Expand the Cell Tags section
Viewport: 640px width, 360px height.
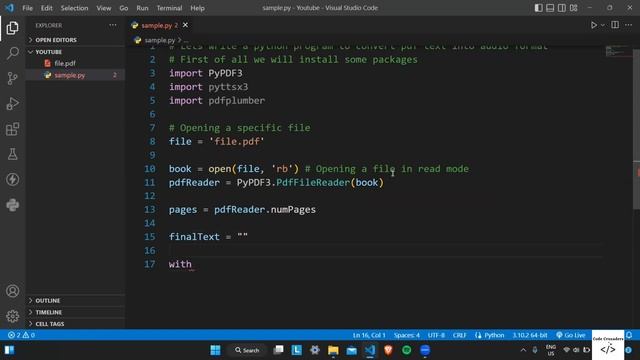click(x=76, y=324)
